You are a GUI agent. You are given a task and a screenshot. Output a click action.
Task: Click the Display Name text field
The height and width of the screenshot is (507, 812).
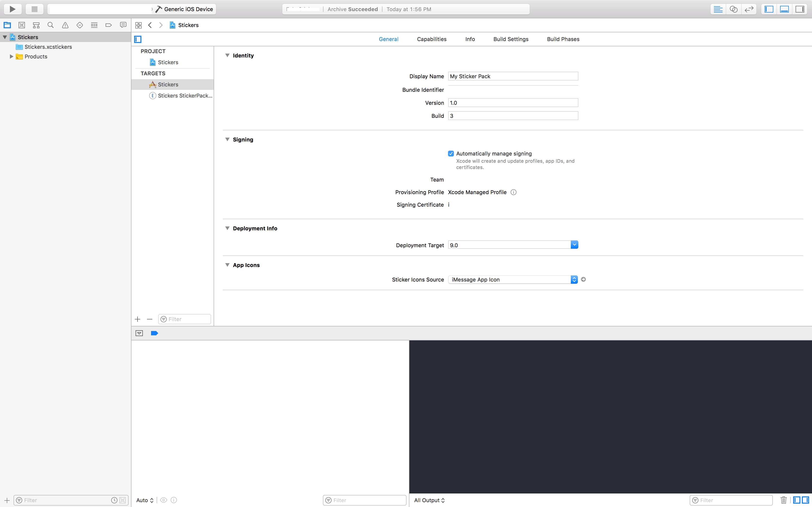click(513, 76)
